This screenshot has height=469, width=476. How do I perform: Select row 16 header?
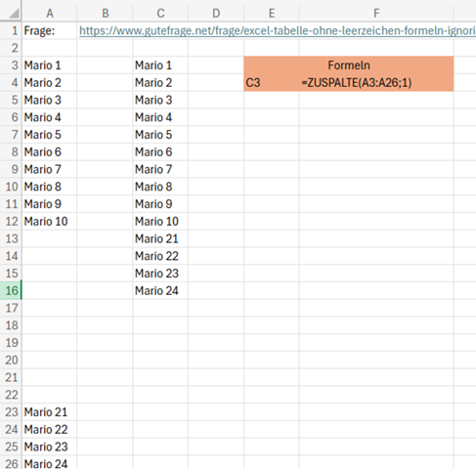tap(11, 290)
